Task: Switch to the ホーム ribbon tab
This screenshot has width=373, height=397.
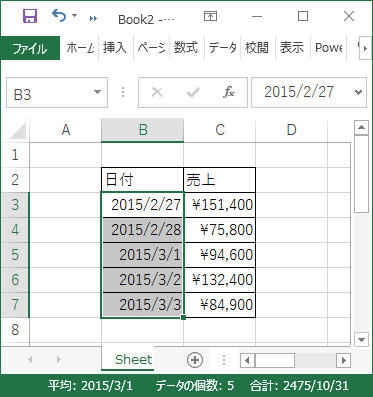Action: [x=80, y=48]
